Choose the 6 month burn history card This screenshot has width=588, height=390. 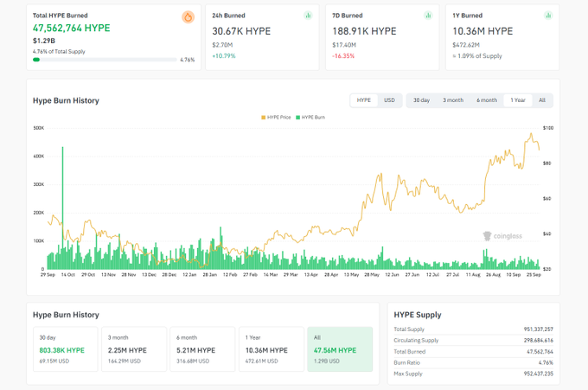pos(202,349)
